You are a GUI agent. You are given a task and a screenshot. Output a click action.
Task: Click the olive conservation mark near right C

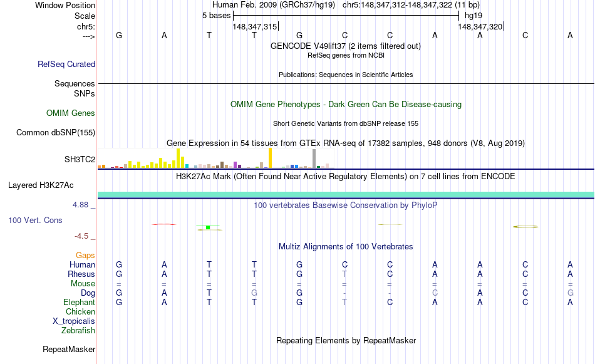[x=525, y=227]
